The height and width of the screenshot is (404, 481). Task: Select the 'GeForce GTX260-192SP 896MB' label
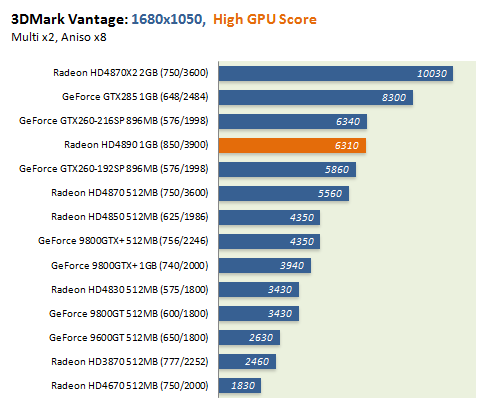[114, 169]
